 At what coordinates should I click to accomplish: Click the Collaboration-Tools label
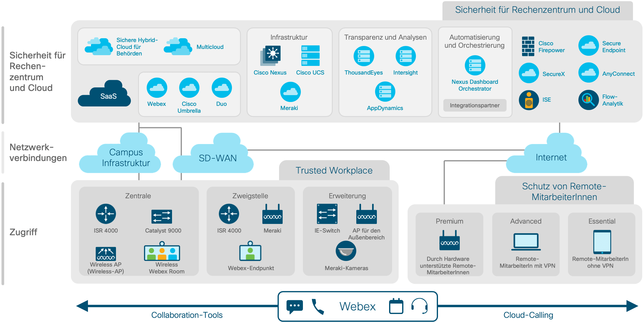coord(187,315)
